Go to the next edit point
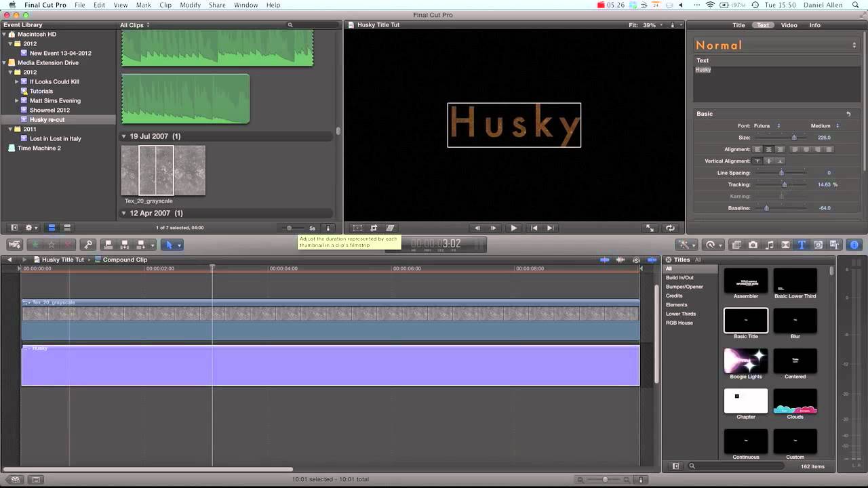868x488 pixels. (550, 228)
